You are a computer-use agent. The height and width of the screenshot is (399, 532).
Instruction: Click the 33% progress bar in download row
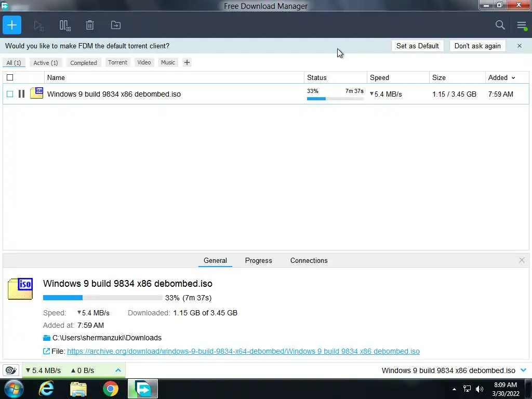click(335, 99)
